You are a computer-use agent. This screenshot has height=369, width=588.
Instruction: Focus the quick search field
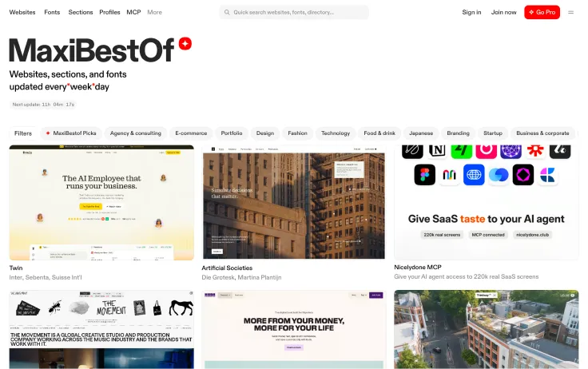[294, 12]
